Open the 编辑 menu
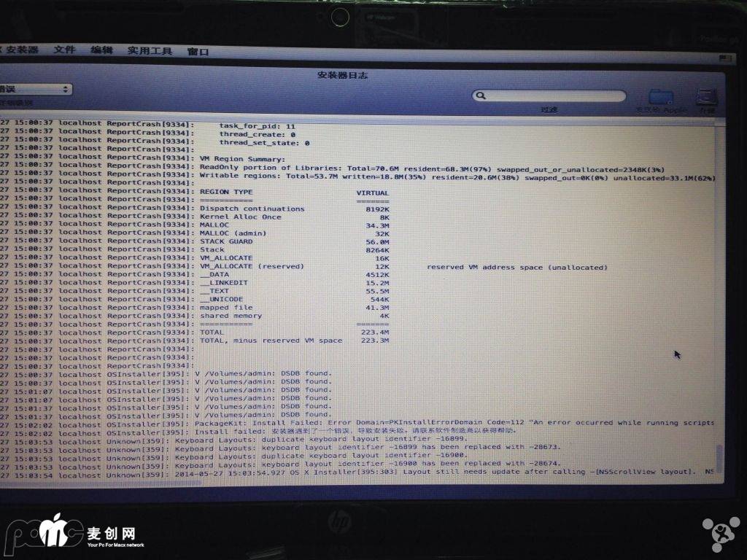Image resolution: width=747 pixels, height=560 pixels. (101, 50)
